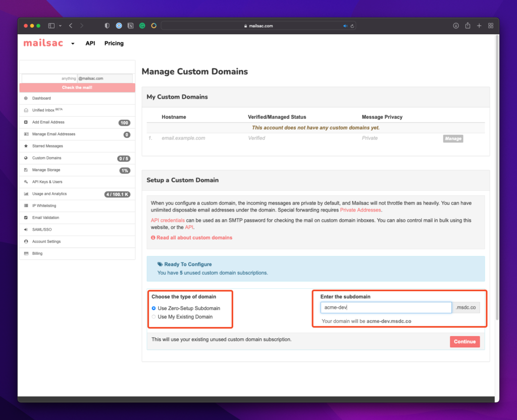The width and height of the screenshot is (517, 420).
Task: Click the 4 / 100.1 K usage badge
Action: pyautogui.click(x=117, y=194)
